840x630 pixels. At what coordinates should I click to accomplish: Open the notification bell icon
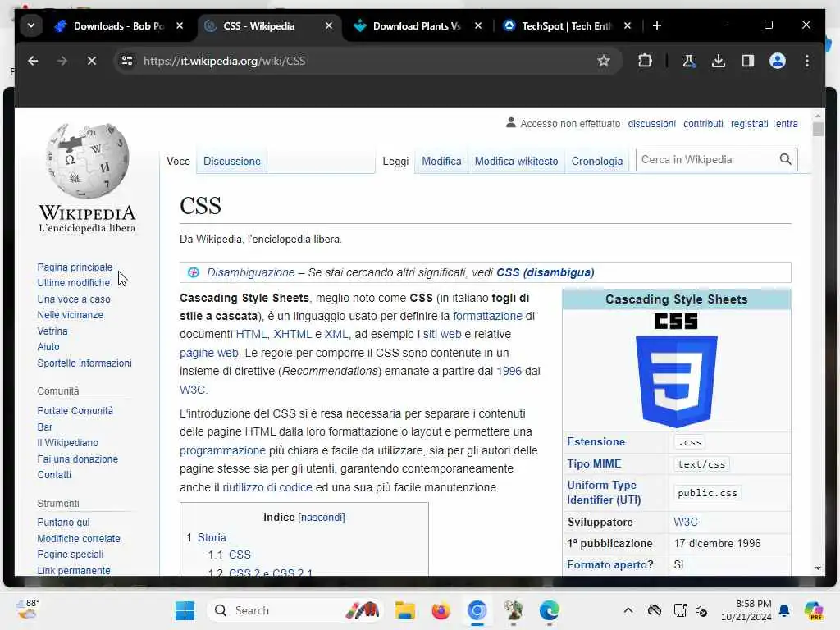click(x=784, y=610)
